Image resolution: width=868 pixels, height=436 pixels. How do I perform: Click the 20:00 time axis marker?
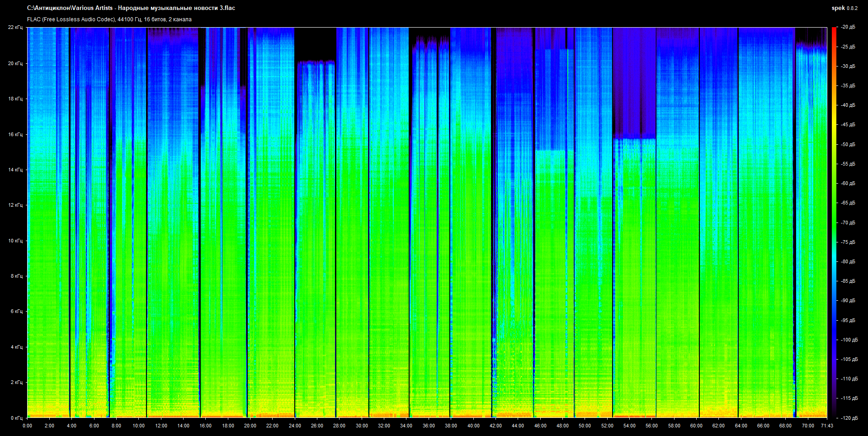pos(250,426)
